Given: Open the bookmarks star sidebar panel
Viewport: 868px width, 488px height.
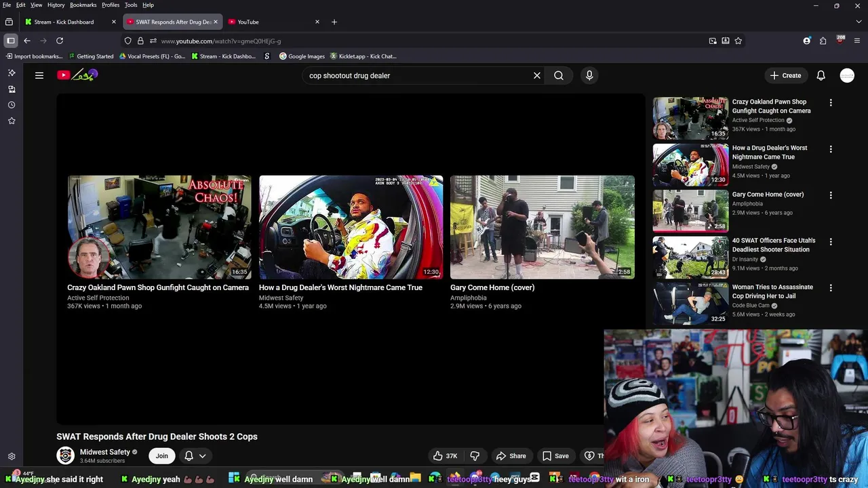Looking at the screenshot, I should tap(12, 121).
